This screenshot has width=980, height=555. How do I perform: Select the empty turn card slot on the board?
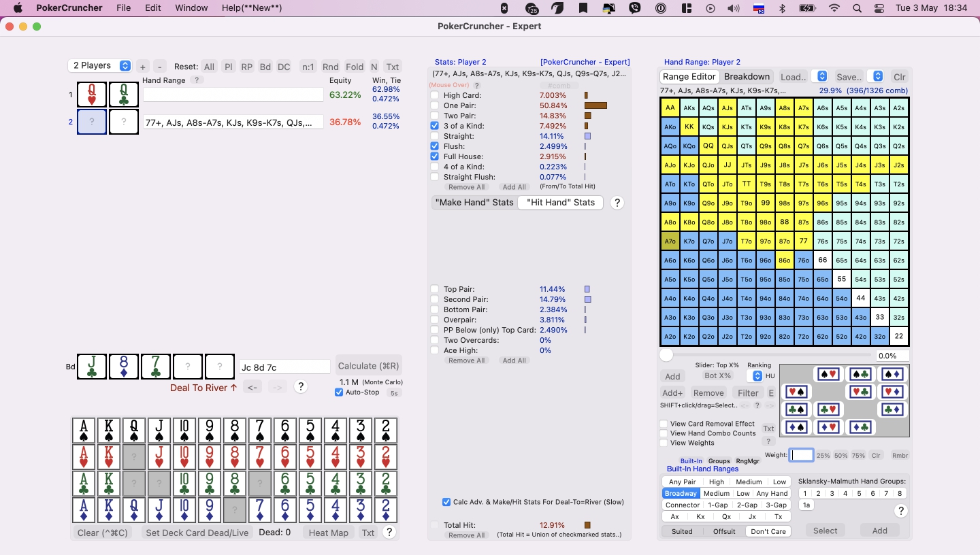[x=188, y=366]
